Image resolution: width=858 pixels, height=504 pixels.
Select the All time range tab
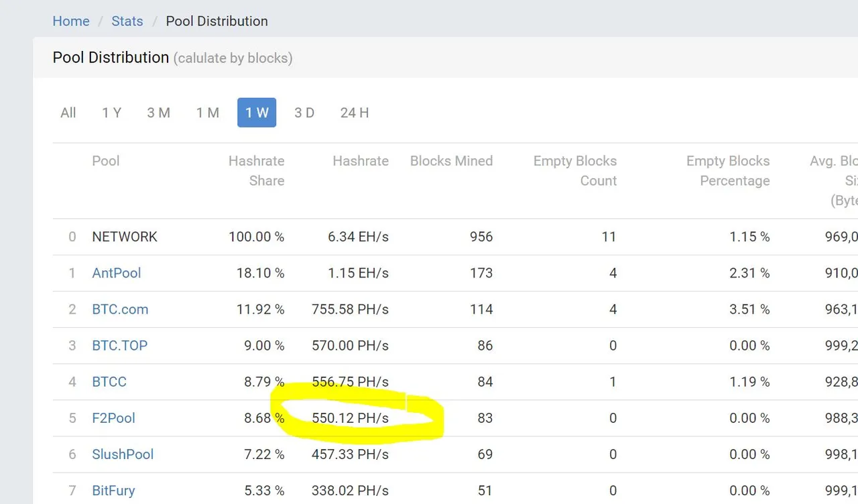coord(68,113)
